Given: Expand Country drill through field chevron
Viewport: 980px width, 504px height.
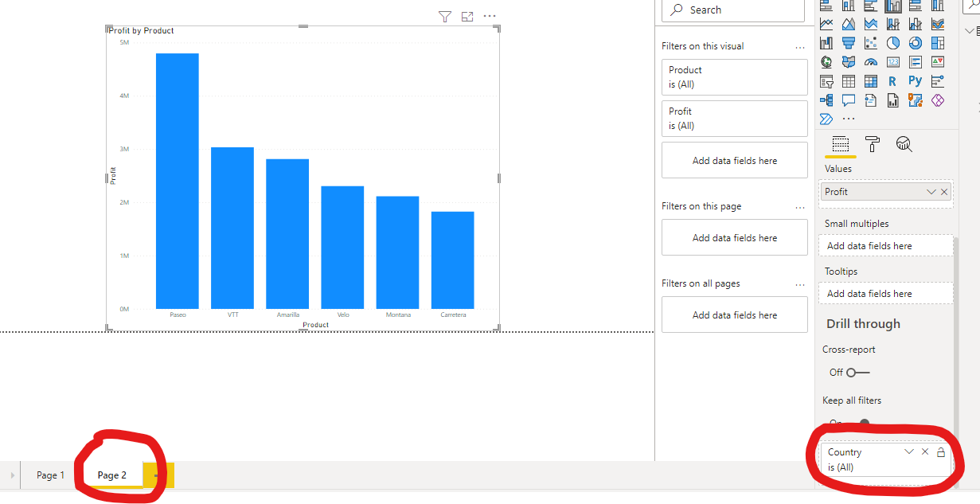Looking at the screenshot, I should click(x=909, y=451).
